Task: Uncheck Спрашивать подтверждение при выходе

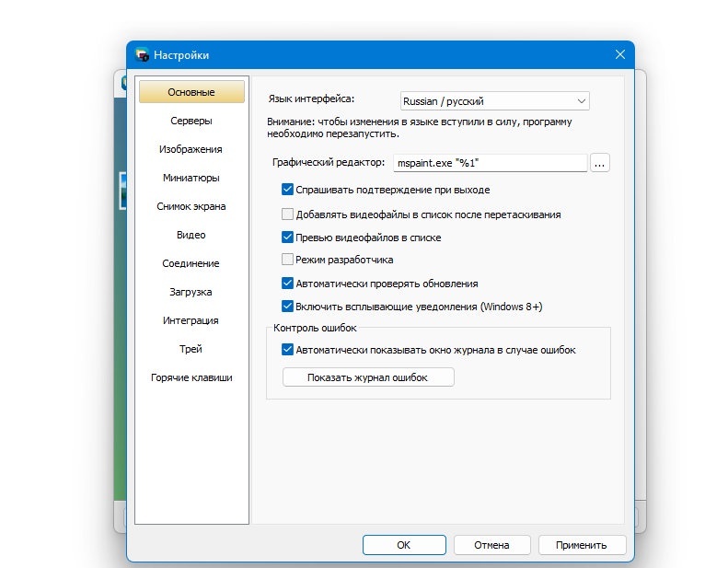Action: (287, 190)
